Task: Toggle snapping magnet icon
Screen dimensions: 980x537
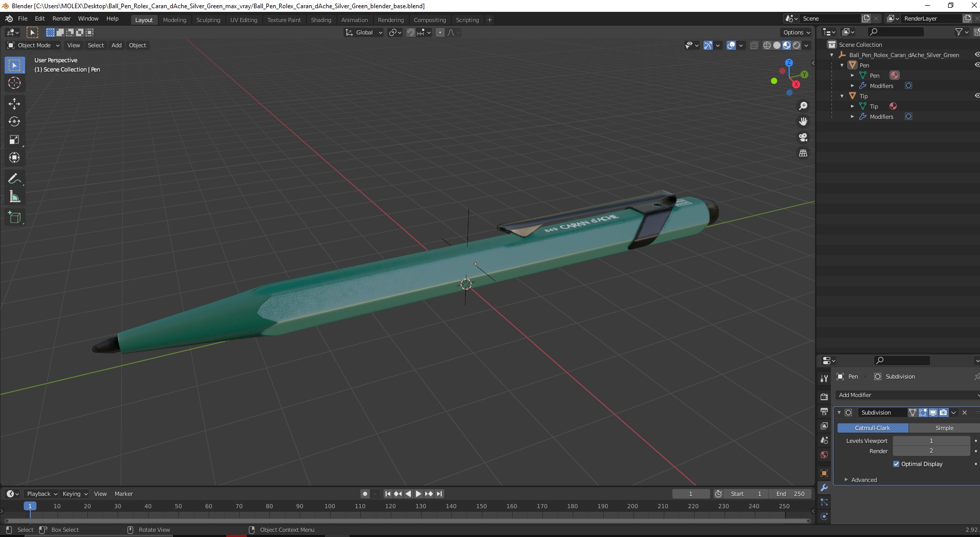Action: point(410,32)
